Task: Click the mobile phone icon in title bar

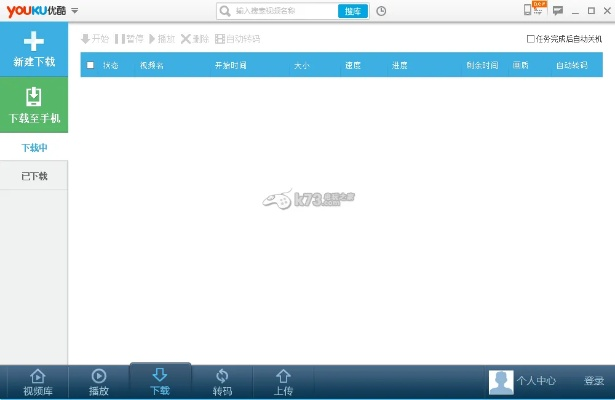Action: pyautogui.click(x=529, y=10)
